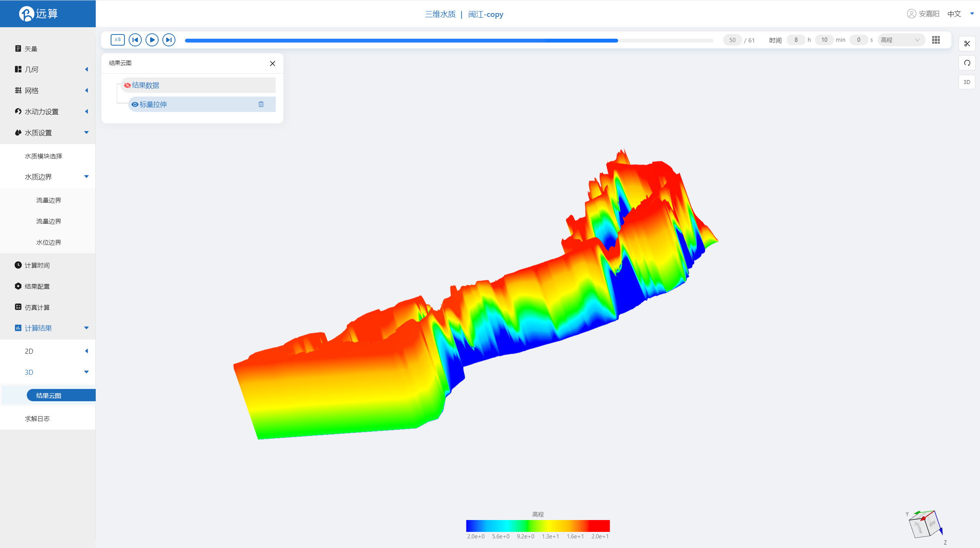This screenshot has width=980, height=548.
Task: Expand the 网格 menu arrow
Action: [87, 90]
